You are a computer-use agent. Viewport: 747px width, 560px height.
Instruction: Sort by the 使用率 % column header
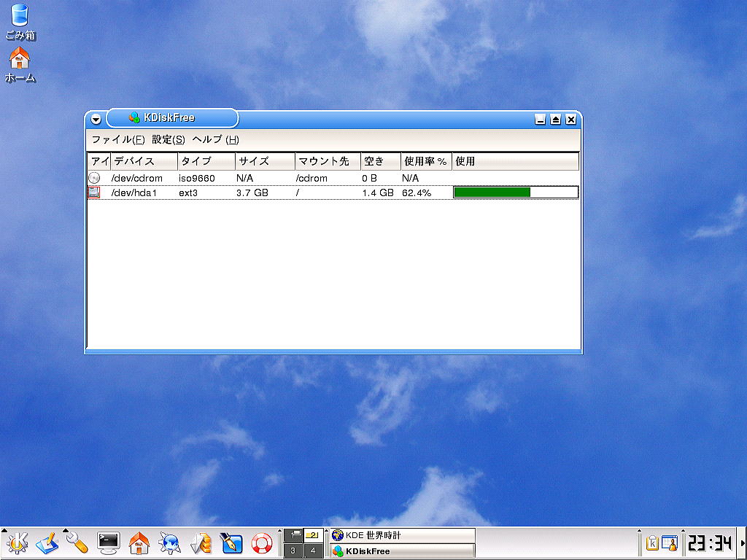[x=426, y=161]
